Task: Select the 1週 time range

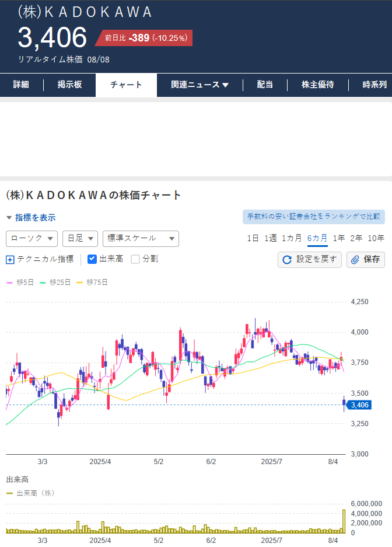Action: 271,238
